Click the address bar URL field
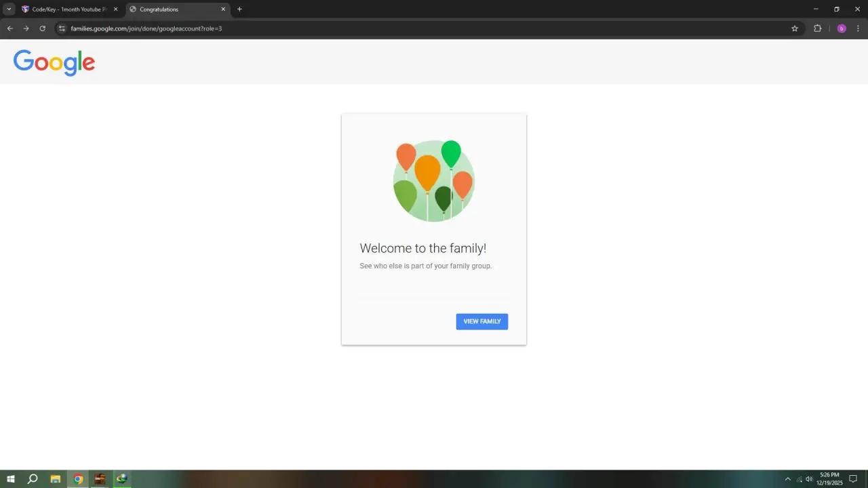This screenshot has height=488, width=868. point(427,28)
